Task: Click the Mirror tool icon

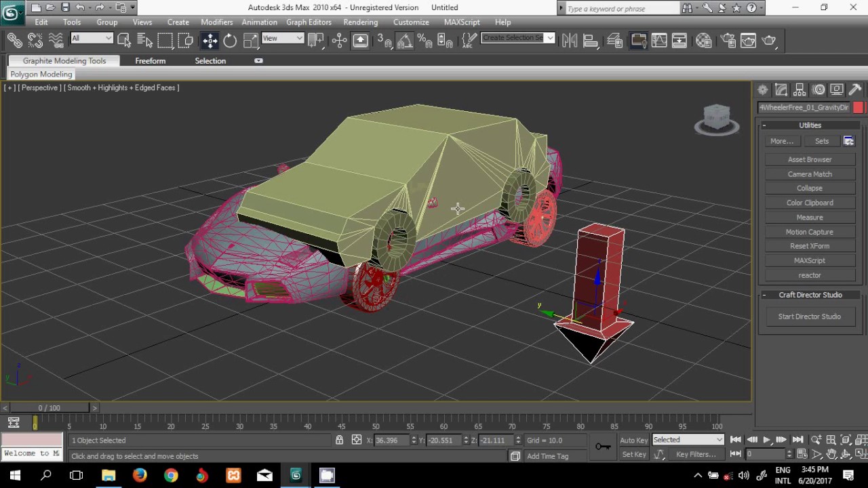Action: pos(570,41)
